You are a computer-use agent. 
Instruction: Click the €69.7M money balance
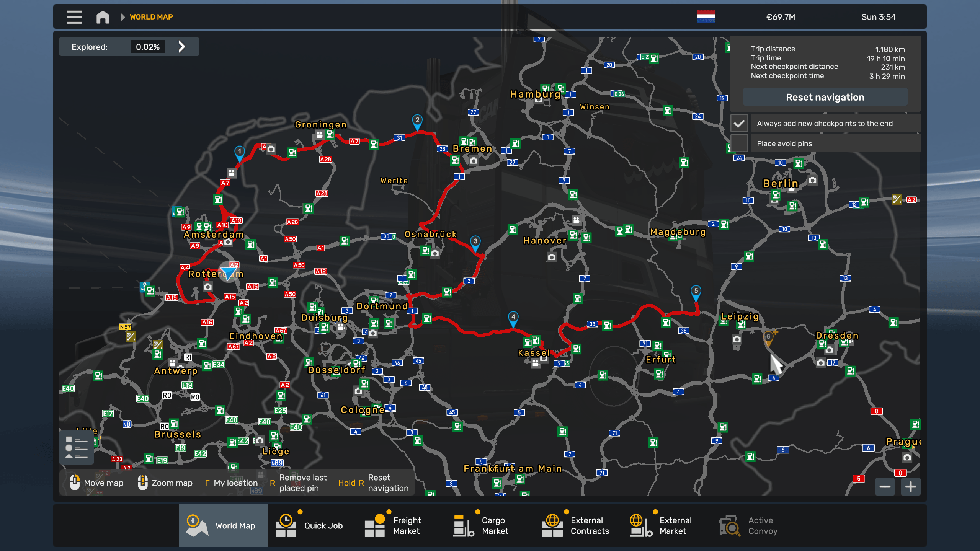click(x=780, y=17)
